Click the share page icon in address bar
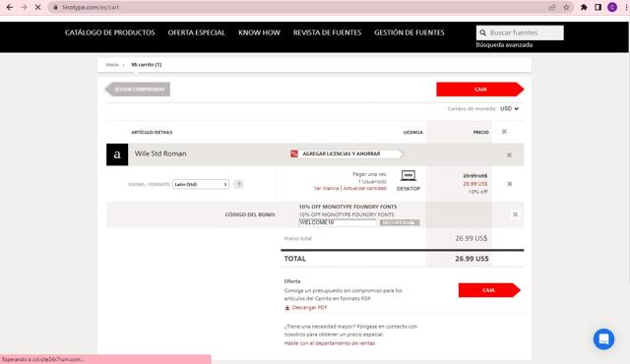The image size is (630, 364). [x=552, y=7]
